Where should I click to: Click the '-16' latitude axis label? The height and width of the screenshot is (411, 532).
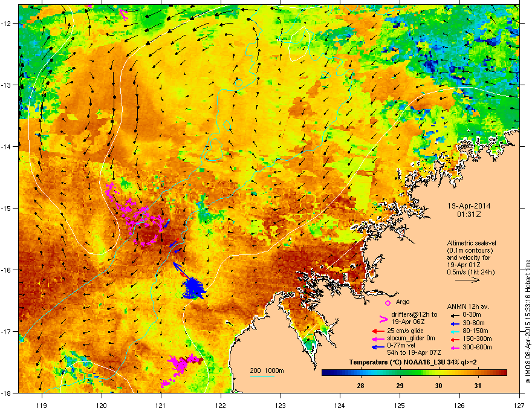tap(7, 270)
